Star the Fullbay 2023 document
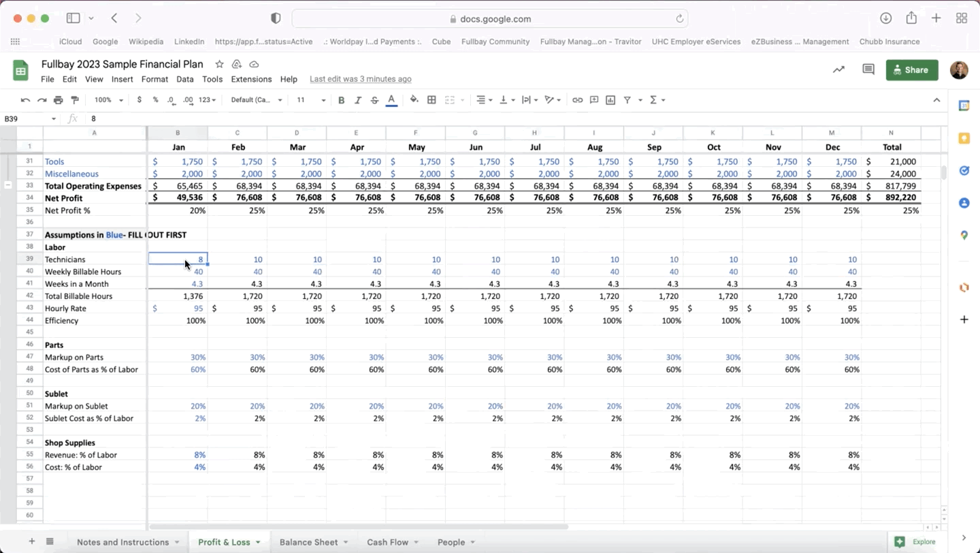980x553 pixels. [x=219, y=64]
